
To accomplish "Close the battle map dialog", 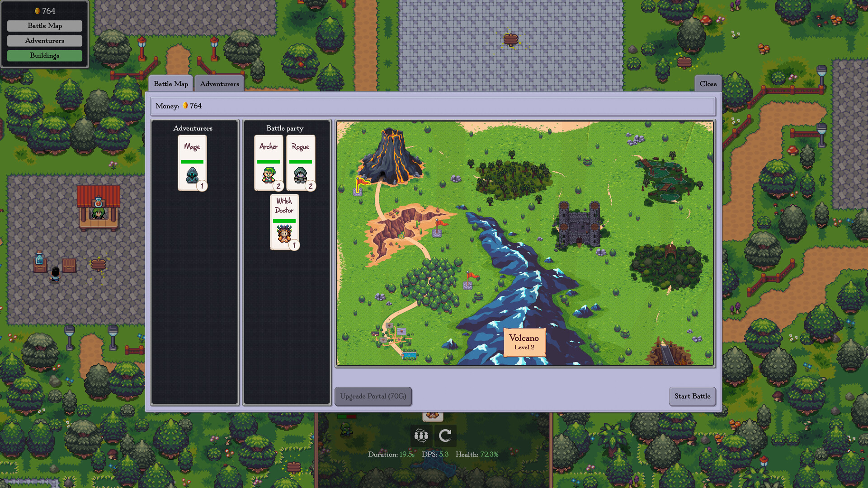I will click(x=708, y=84).
